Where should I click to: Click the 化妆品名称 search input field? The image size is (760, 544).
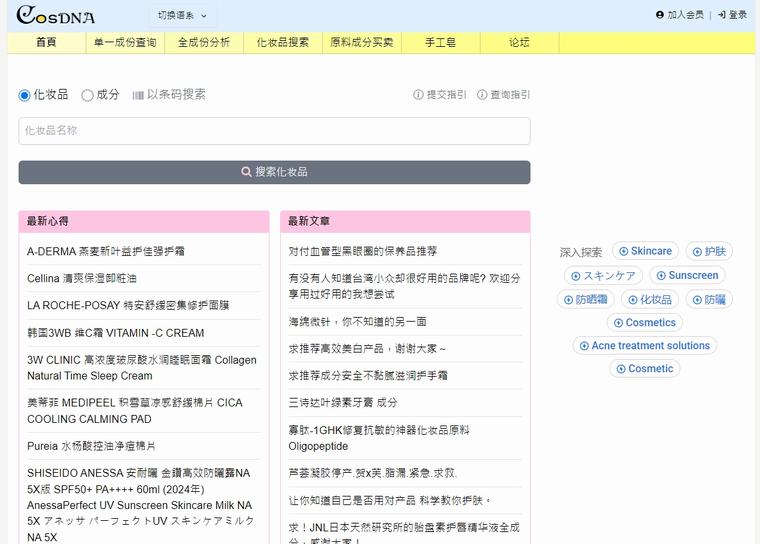click(274, 131)
